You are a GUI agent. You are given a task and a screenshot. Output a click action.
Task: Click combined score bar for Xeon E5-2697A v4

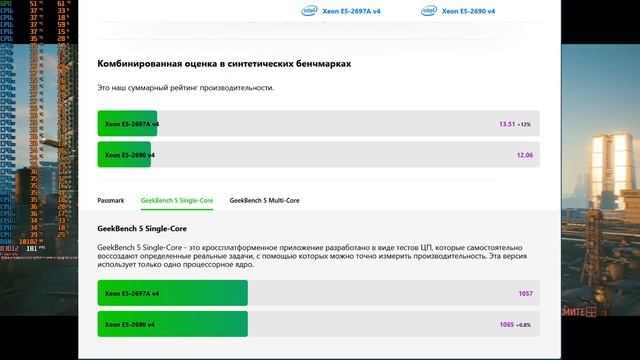coord(318,123)
